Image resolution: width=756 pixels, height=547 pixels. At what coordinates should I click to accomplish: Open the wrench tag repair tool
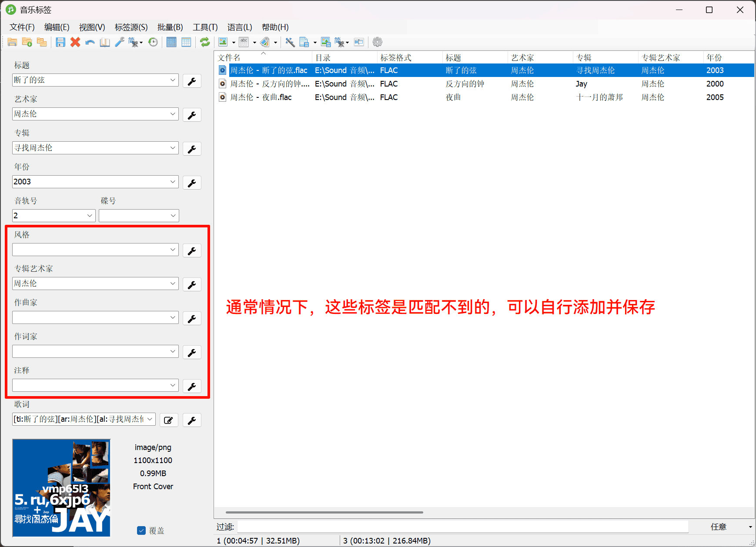point(120,42)
